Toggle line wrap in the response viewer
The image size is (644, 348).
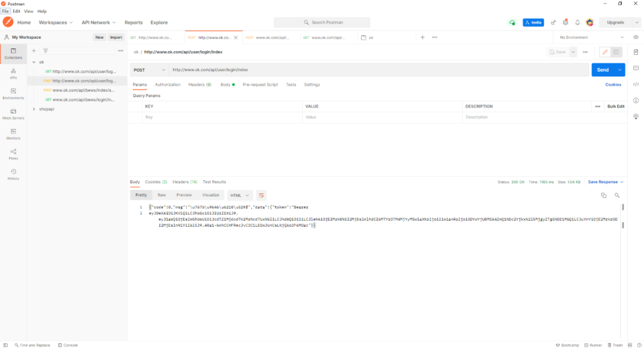[261, 195]
